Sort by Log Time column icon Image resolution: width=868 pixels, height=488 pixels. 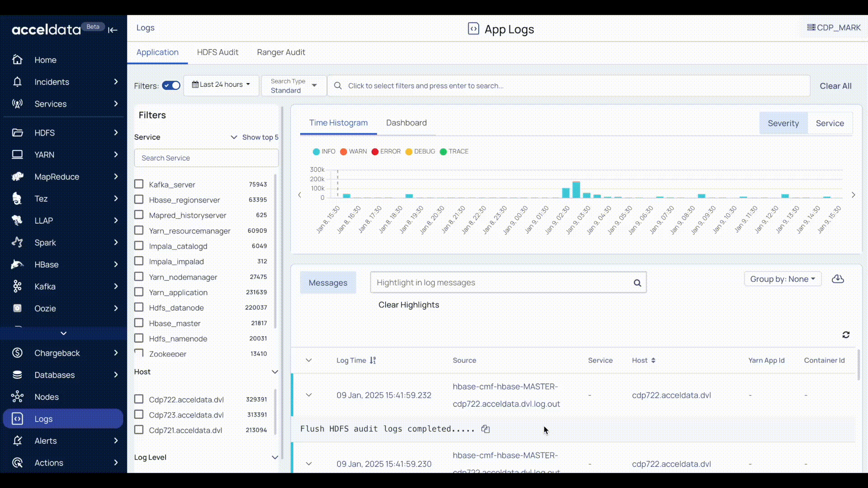(x=373, y=361)
